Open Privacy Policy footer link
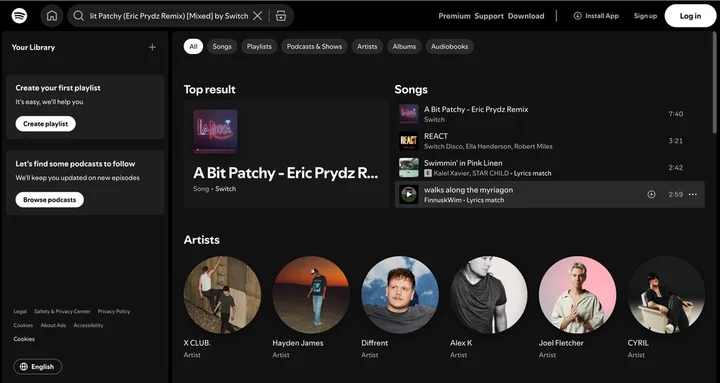 tap(114, 311)
